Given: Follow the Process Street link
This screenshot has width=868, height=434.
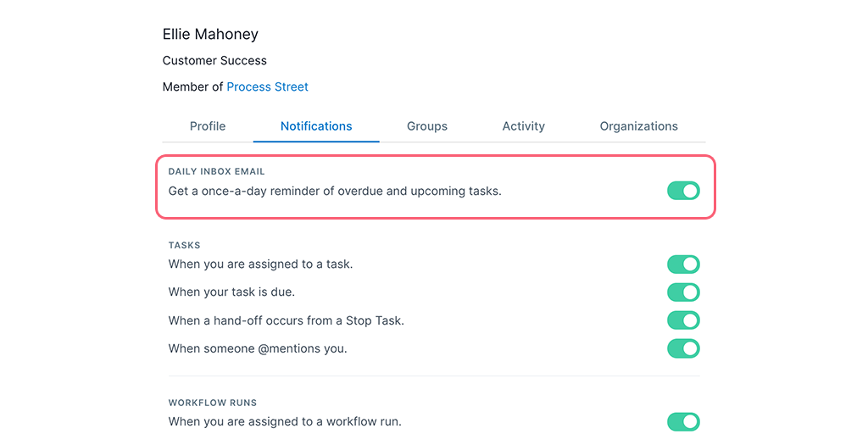Looking at the screenshot, I should 267,87.
